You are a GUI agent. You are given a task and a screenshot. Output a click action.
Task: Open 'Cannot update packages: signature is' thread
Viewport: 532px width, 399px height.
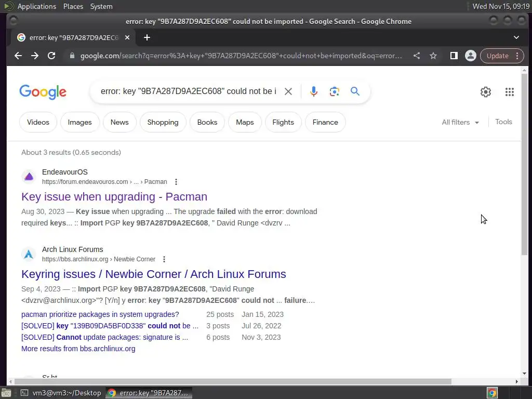(x=104, y=337)
